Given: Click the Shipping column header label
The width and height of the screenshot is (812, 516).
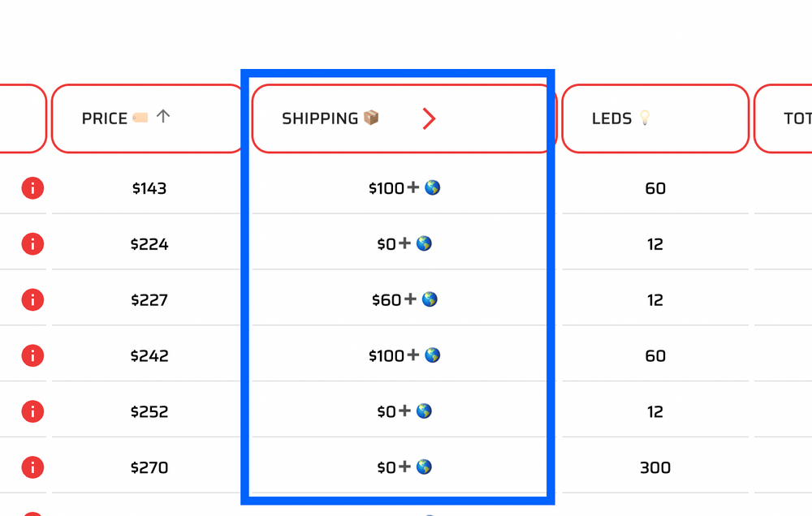Looking at the screenshot, I should (x=320, y=118).
